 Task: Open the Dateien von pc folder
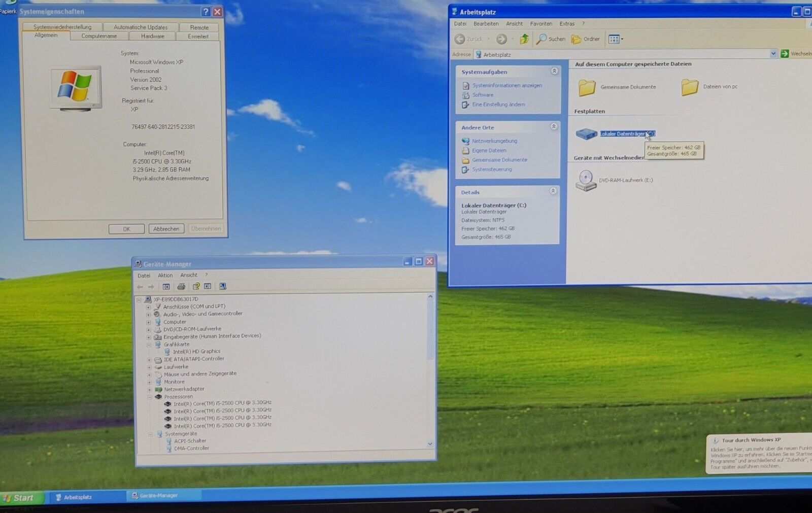click(x=690, y=87)
